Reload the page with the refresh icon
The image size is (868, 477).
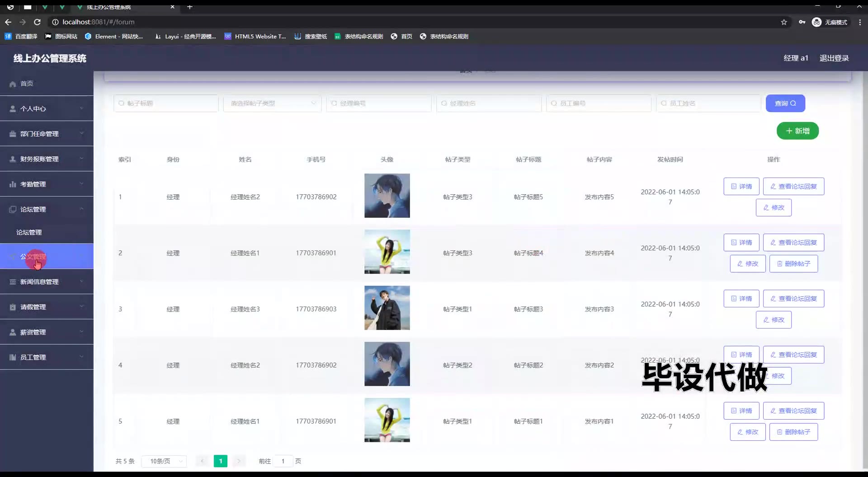point(38,22)
